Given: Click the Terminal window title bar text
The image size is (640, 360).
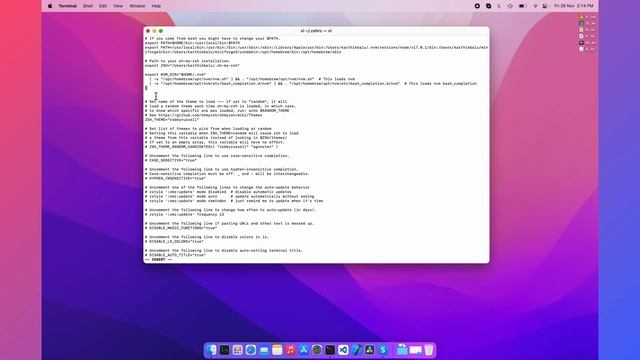Looking at the screenshot, I should pyautogui.click(x=316, y=31).
